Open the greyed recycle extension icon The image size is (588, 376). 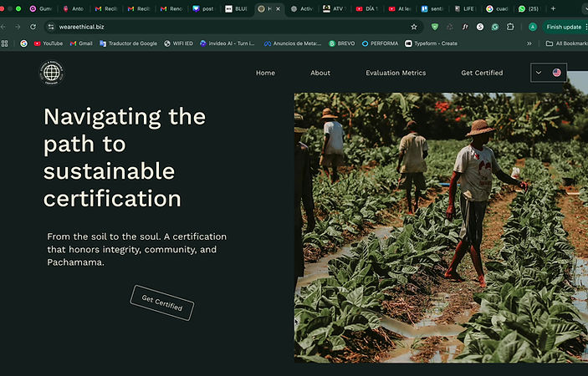(x=450, y=27)
